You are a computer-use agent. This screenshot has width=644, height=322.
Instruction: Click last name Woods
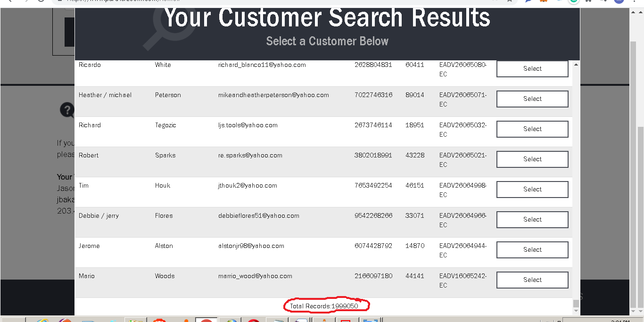click(x=165, y=276)
